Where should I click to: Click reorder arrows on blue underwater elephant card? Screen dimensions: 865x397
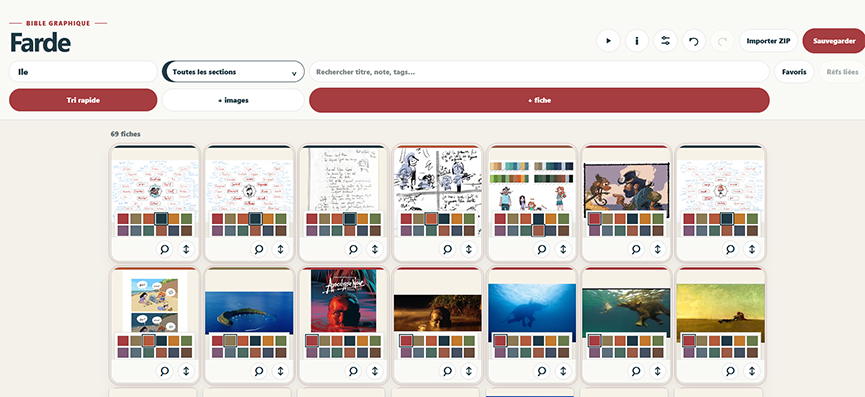click(x=563, y=371)
